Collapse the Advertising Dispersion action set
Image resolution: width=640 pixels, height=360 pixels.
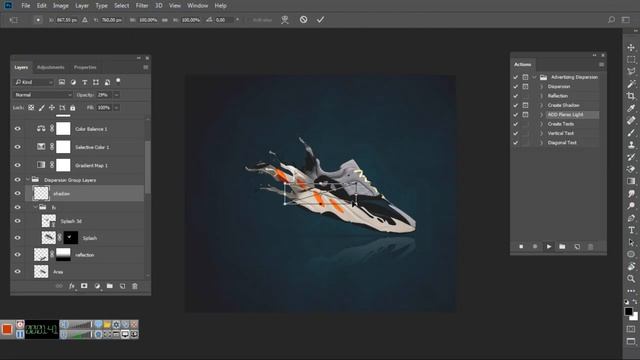coord(534,77)
